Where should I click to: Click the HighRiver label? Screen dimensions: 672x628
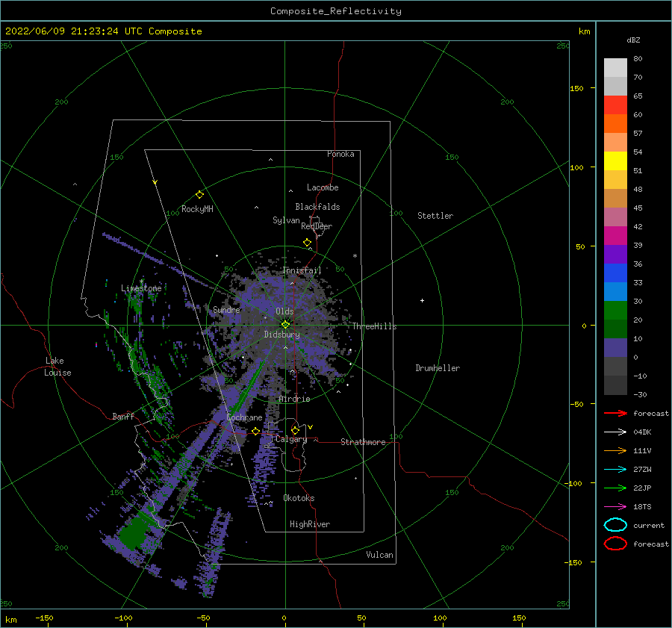pyautogui.click(x=310, y=524)
